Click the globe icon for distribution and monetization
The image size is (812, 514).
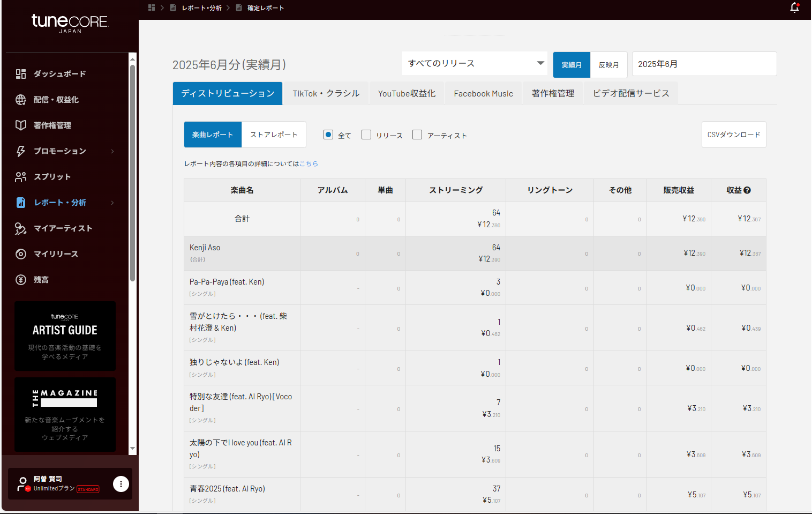tap(21, 100)
